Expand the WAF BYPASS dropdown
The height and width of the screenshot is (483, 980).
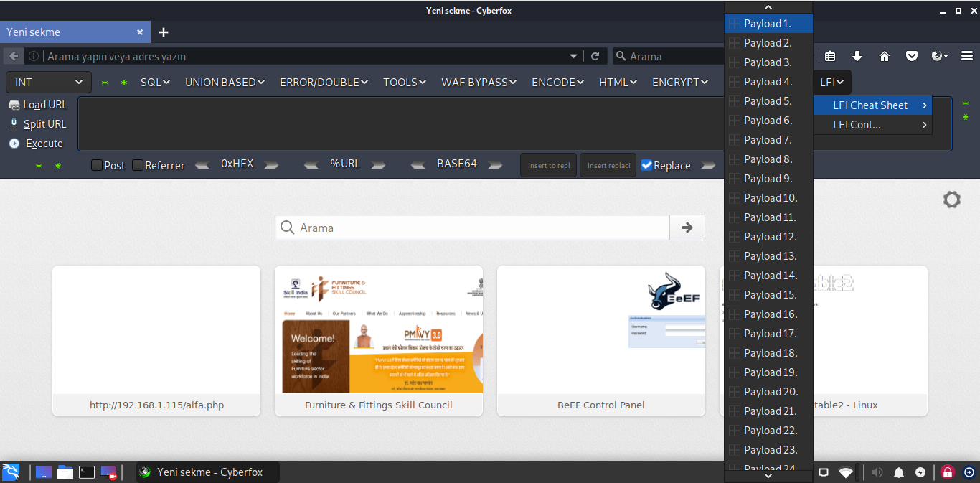point(479,83)
